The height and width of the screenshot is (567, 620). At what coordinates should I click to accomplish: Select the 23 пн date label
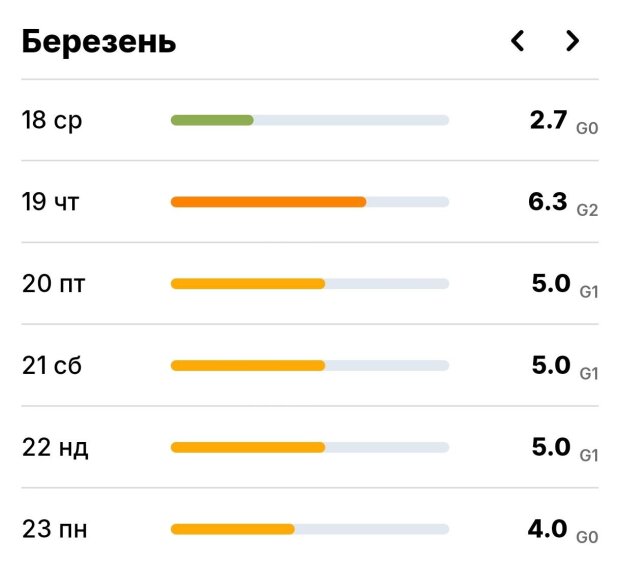coord(54,529)
